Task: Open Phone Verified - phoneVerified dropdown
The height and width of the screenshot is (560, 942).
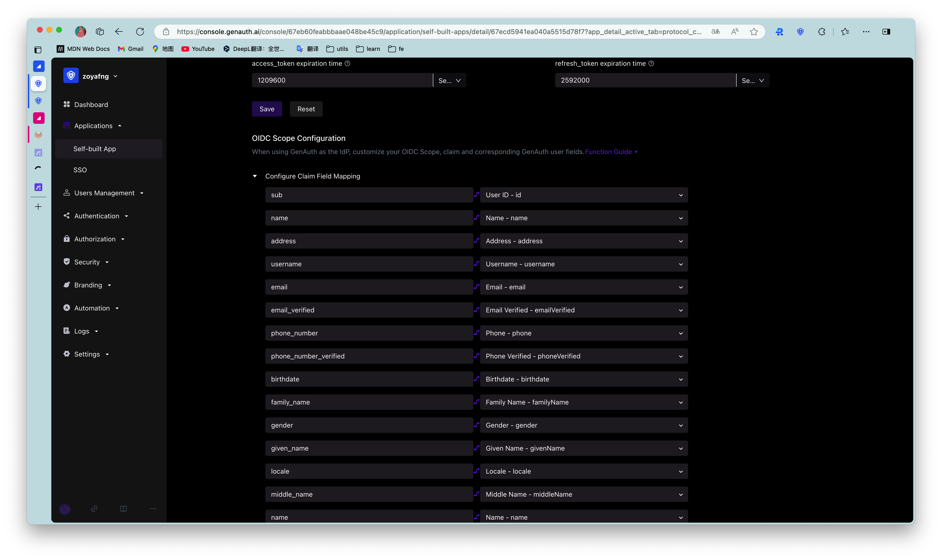Action: pyautogui.click(x=584, y=356)
